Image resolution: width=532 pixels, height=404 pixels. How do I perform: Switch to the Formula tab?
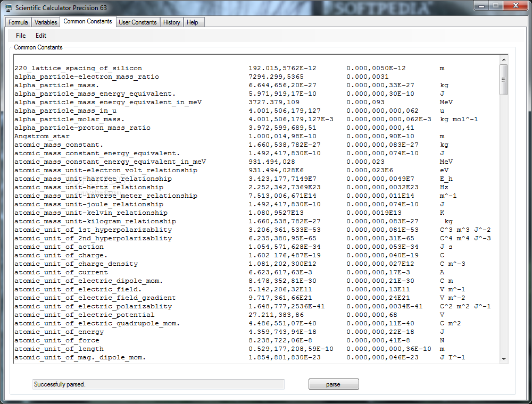[18, 22]
